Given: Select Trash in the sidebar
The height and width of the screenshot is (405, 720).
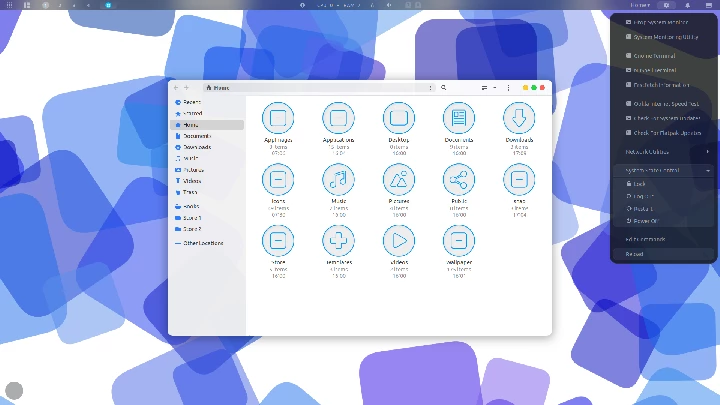Looking at the screenshot, I should pyautogui.click(x=189, y=192).
